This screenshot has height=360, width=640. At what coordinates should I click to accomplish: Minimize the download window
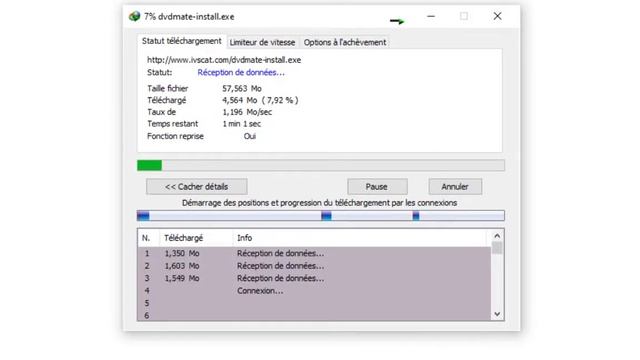pyautogui.click(x=431, y=16)
